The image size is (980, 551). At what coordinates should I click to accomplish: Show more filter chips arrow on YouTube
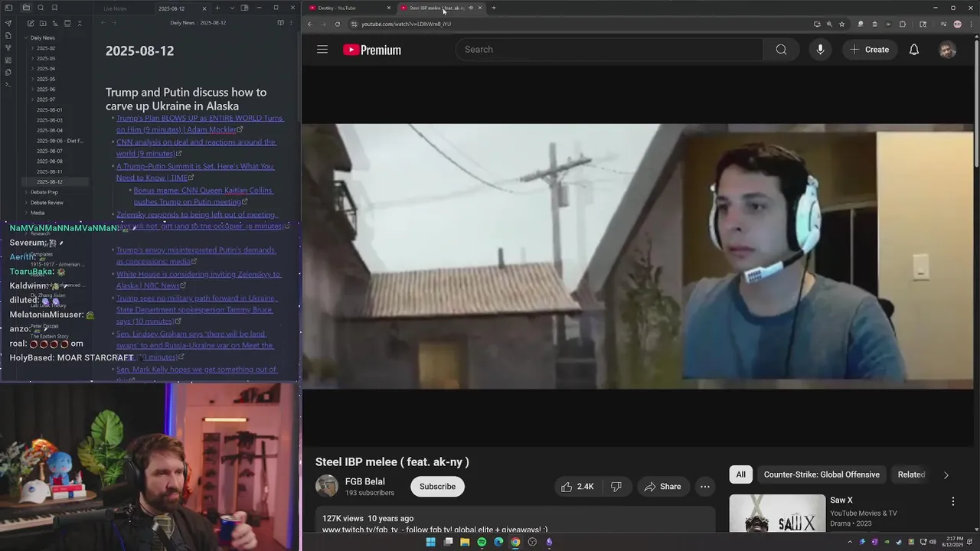point(946,475)
